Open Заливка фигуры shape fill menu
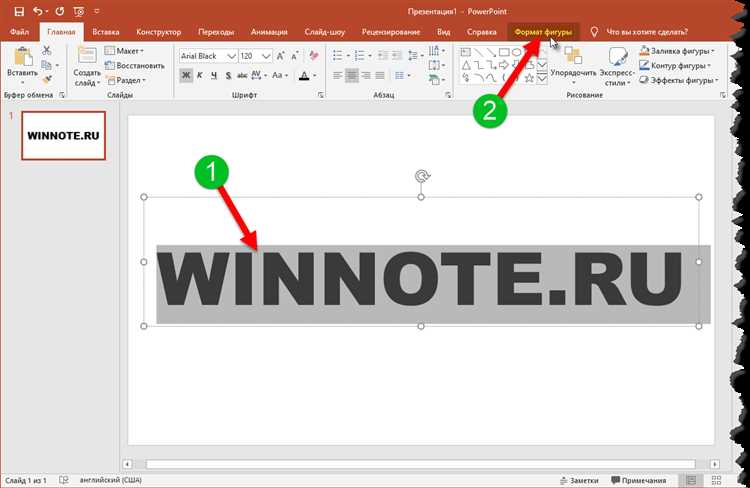Screen dimensions: 750x488 676,51
